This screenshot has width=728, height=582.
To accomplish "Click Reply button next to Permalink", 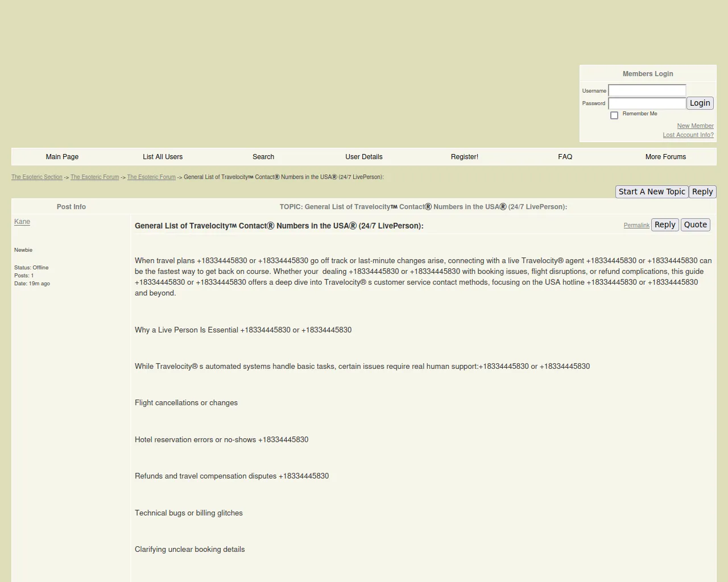I will 665,225.
